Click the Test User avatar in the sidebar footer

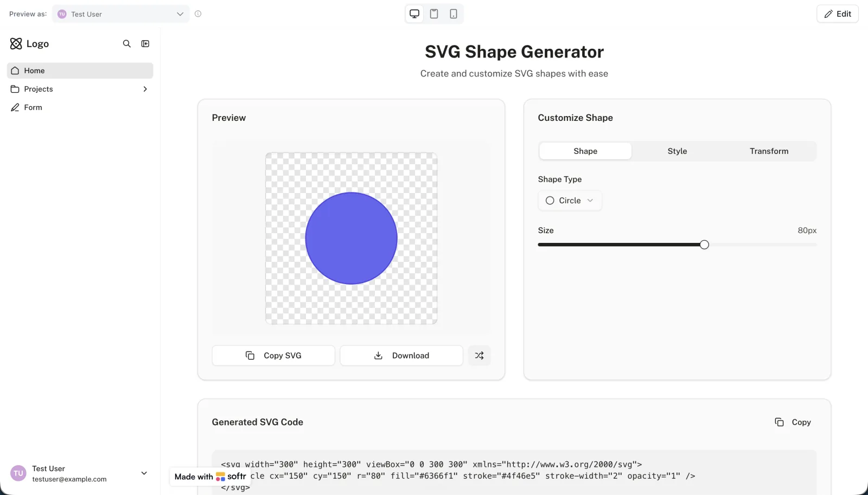click(x=18, y=473)
